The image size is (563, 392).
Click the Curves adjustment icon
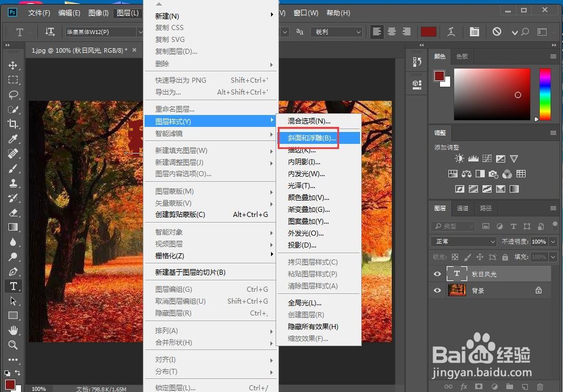(x=486, y=159)
